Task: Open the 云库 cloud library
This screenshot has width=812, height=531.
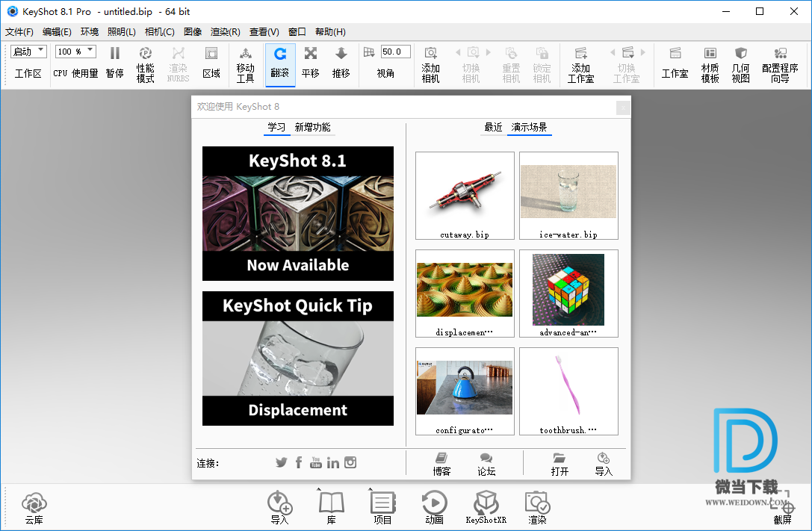Action: click(x=34, y=509)
